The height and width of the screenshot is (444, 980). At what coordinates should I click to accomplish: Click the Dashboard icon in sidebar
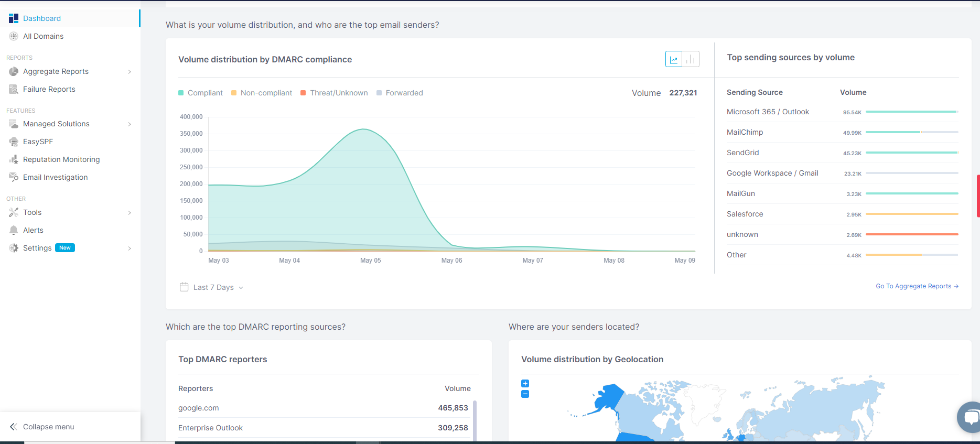pyautogui.click(x=14, y=18)
